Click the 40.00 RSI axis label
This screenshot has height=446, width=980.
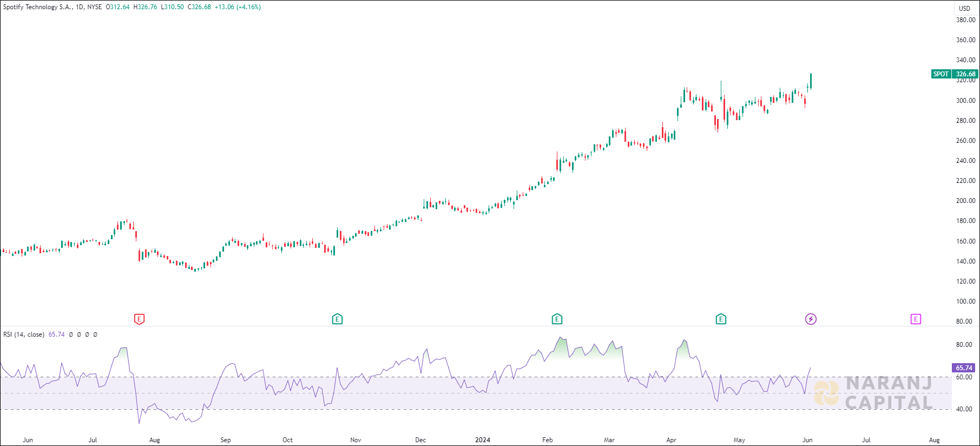[964, 409]
